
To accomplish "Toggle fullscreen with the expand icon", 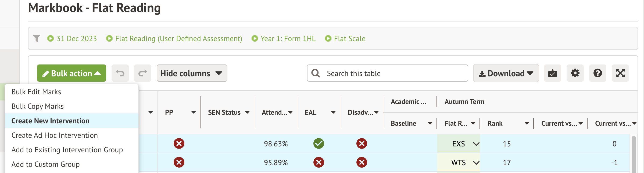I will [x=620, y=73].
